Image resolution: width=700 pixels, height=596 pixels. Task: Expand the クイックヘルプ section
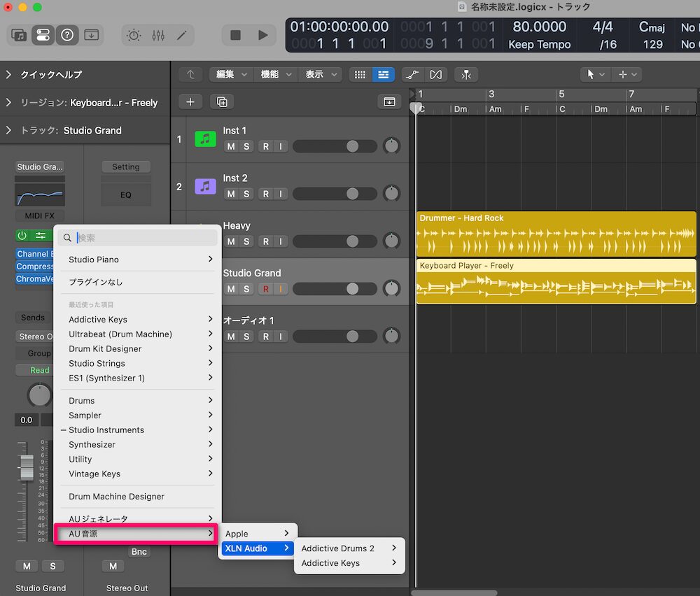[x=8, y=74]
